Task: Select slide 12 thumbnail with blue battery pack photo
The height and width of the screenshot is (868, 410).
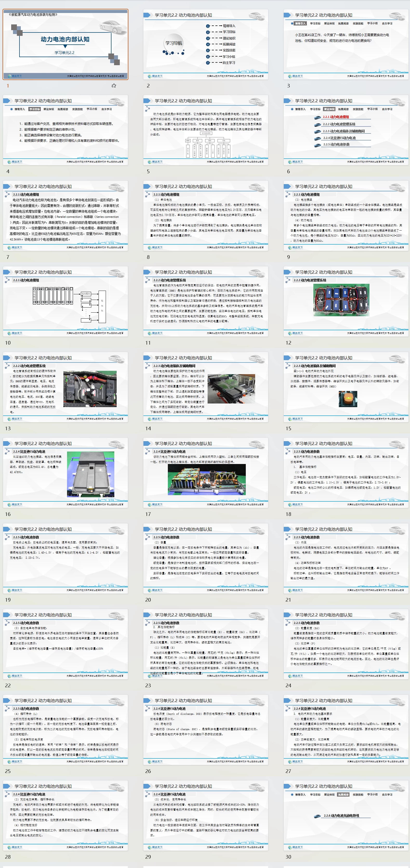Action: (x=346, y=301)
